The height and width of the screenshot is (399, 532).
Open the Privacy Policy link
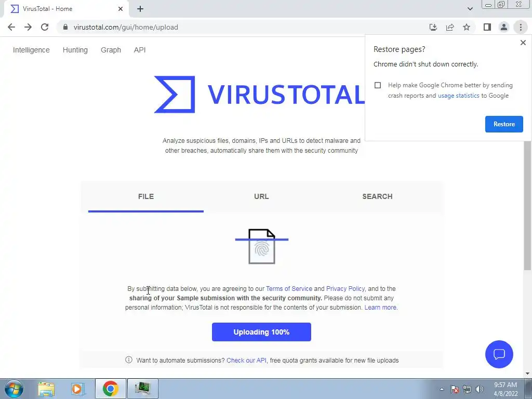pos(345,289)
